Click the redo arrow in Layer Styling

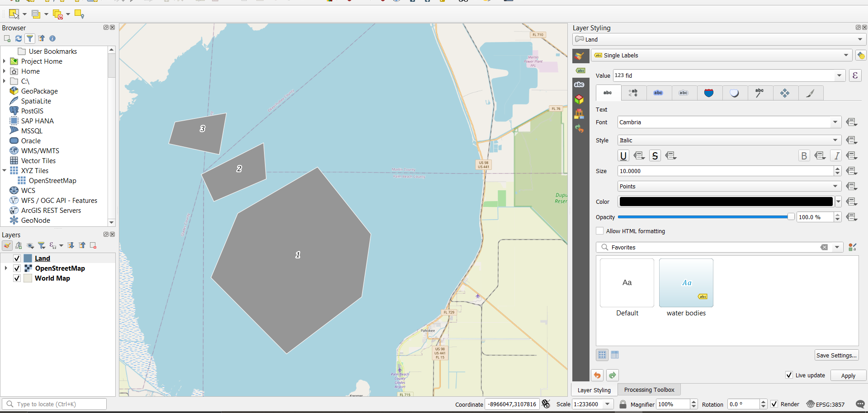click(613, 375)
